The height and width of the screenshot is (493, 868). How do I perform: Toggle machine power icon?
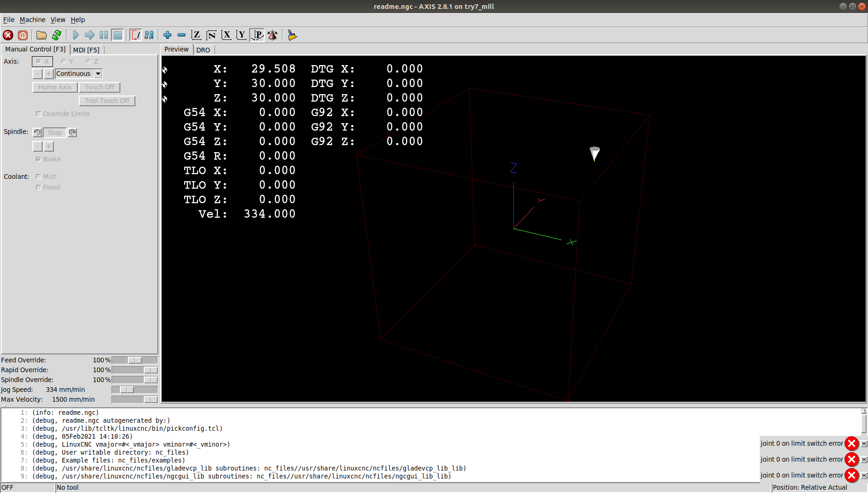point(22,35)
